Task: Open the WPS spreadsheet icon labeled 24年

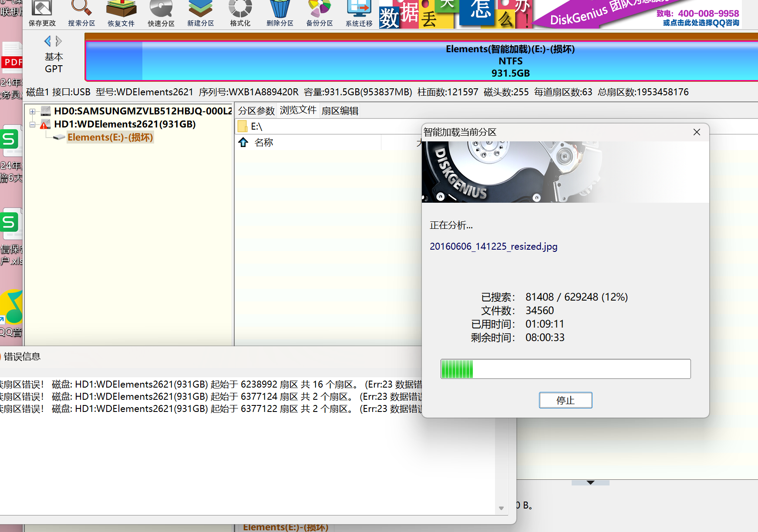Action: pos(11,141)
